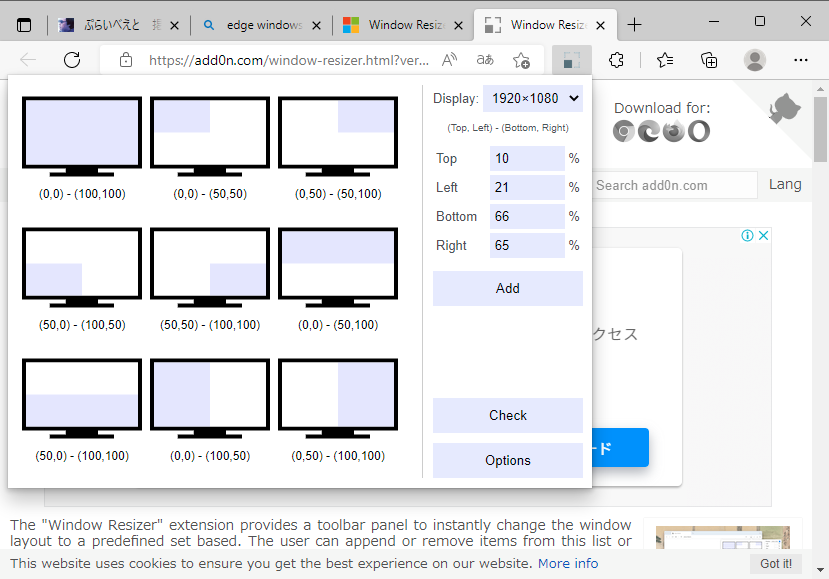
Task: Switch to the edge windows search tab
Action: [x=256, y=25]
